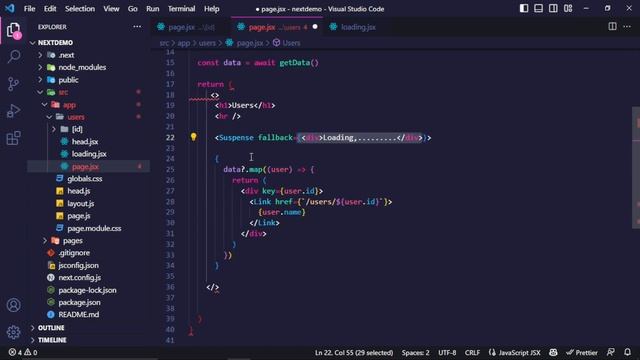
Task: Open globals.css file
Action: point(84,178)
